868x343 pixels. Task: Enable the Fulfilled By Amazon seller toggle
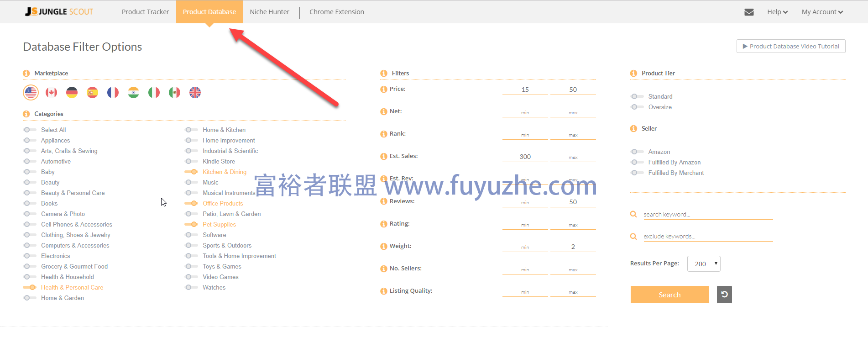point(637,162)
